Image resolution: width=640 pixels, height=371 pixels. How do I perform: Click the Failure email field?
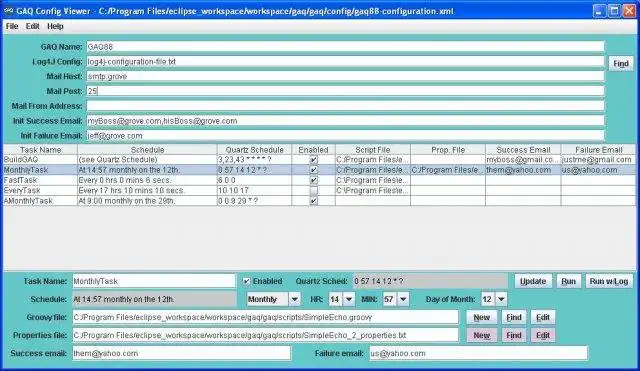[x=478, y=353]
